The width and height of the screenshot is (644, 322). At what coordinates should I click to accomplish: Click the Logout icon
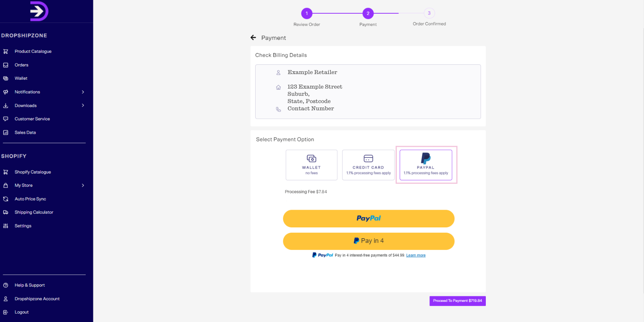pos(6,312)
